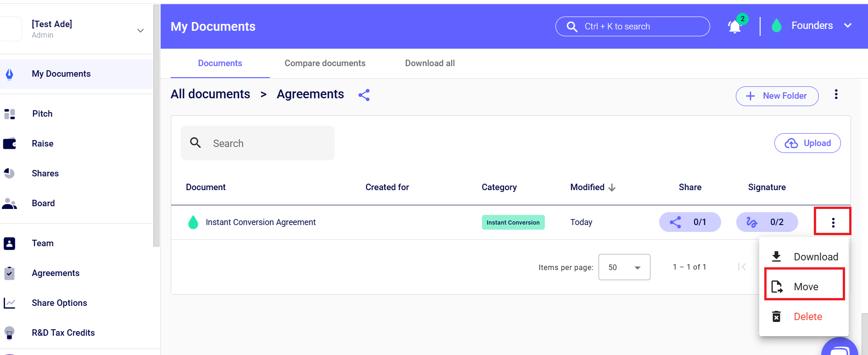Click the Shares pie chart icon
The width and height of the screenshot is (868, 355).
(10, 174)
